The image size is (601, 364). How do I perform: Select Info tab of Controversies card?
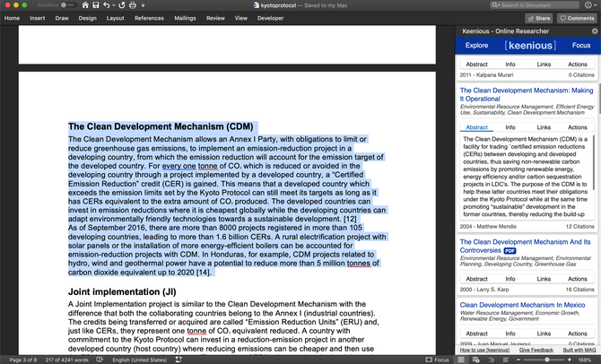coord(510,279)
